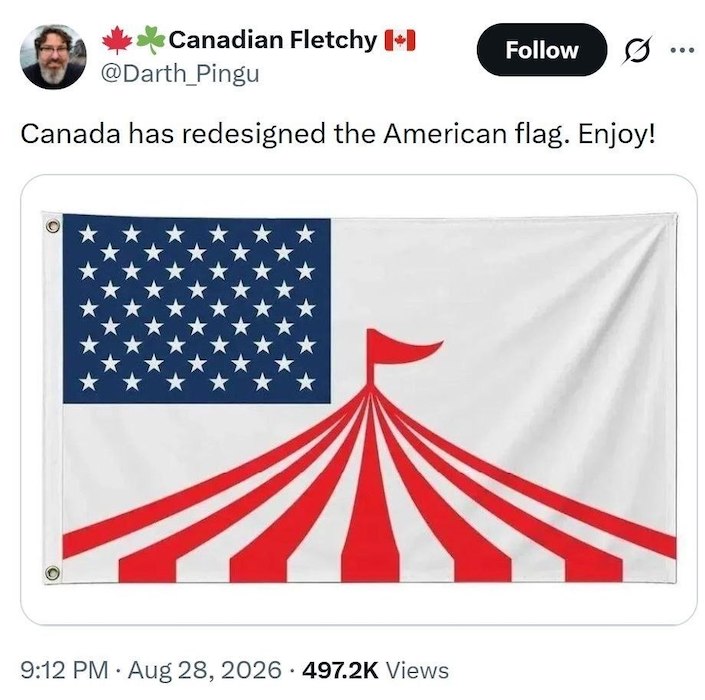Click the blue star canton in the image
Screen dimensions: 705x700
point(197,309)
